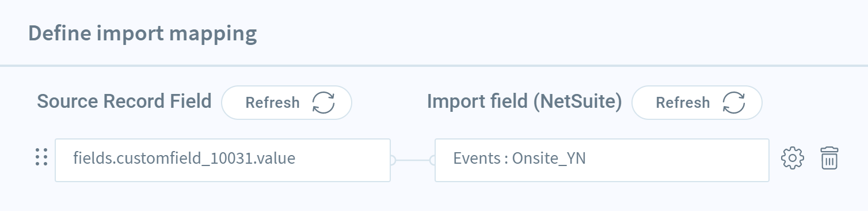Delete the customfield_10031 mapping row via trash icon

pos(829,158)
